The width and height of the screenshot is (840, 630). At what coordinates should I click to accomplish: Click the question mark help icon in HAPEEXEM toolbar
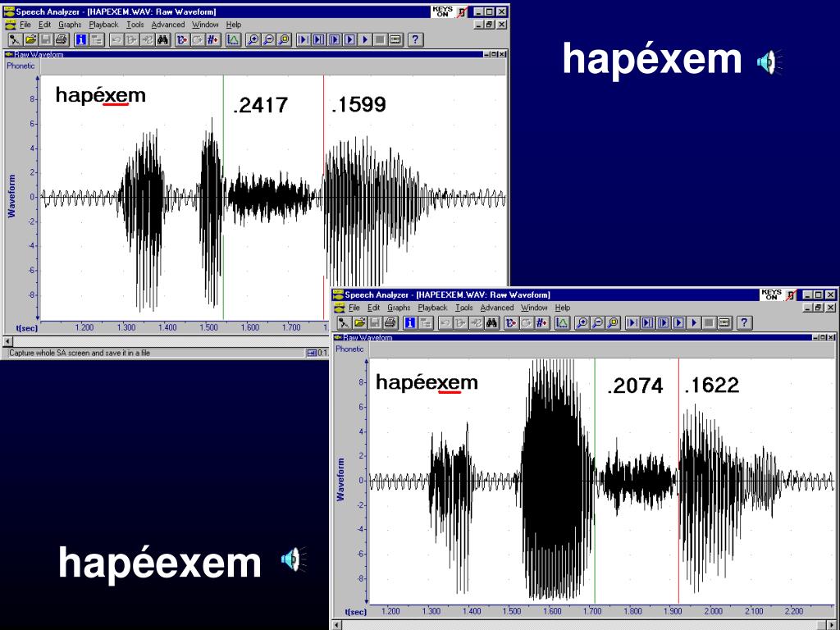click(x=744, y=323)
